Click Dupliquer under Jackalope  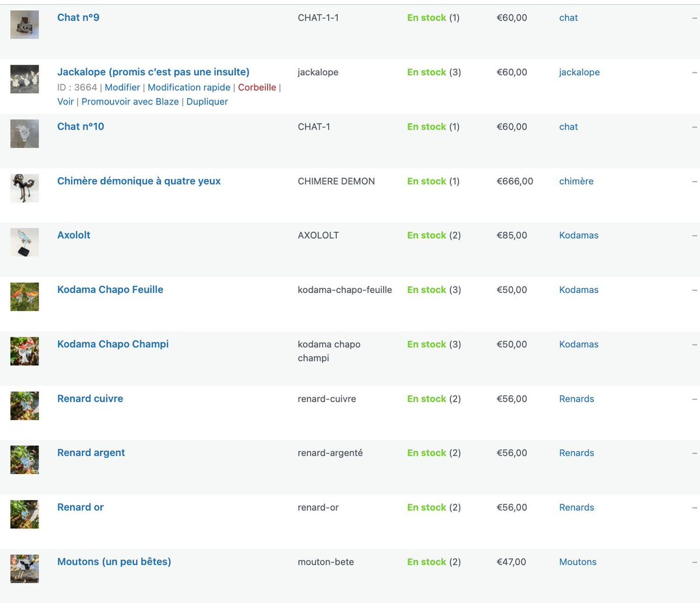click(x=207, y=102)
